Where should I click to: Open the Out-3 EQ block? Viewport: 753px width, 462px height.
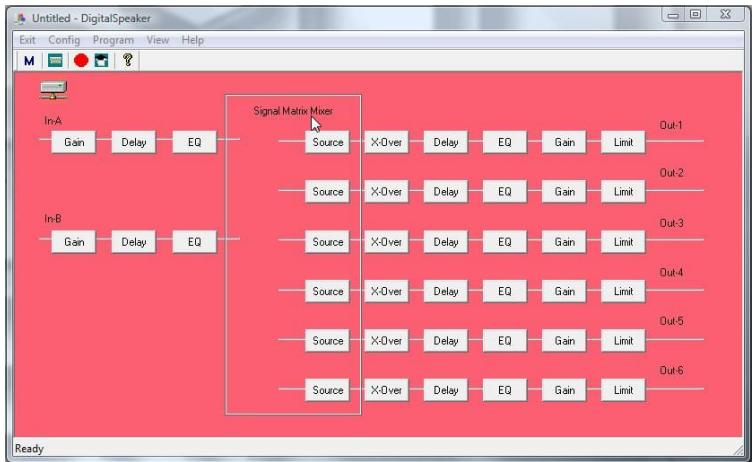click(505, 242)
